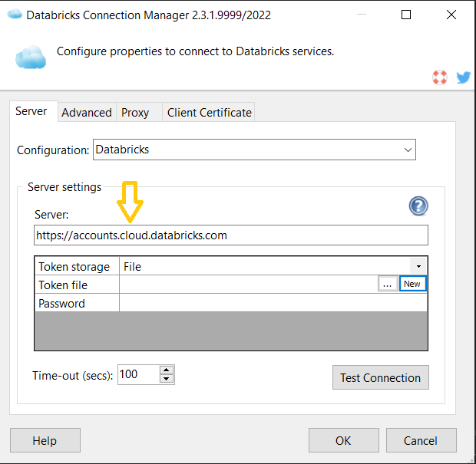Click the Cancel button
The image size is (476, 464).
pyautogui.click(x=421, y=440)
